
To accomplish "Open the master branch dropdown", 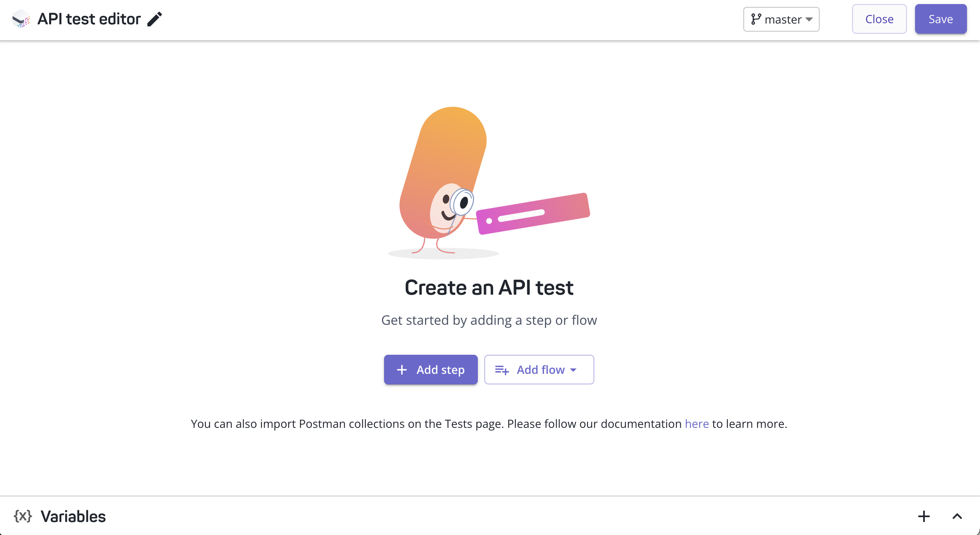I will coord(781,19).
